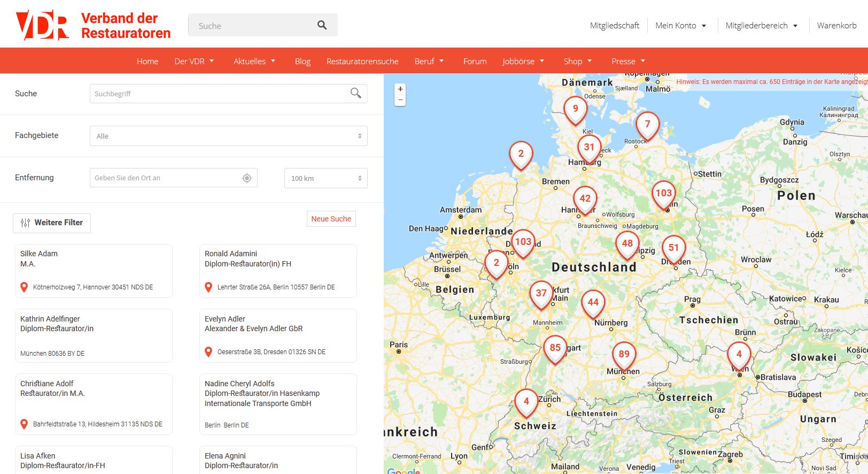868x474 pixels.
Task: Go to Home in navigation bar
Action: 148,61
